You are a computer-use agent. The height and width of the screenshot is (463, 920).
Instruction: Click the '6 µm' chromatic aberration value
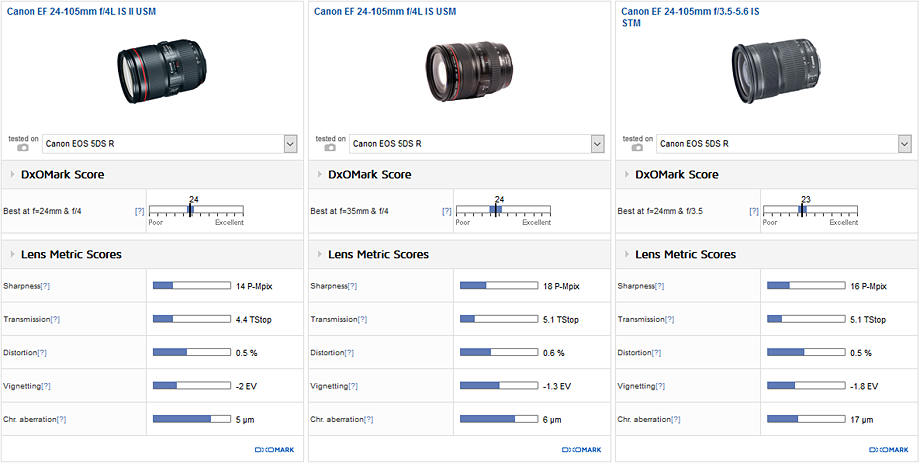tap(552, 420)
